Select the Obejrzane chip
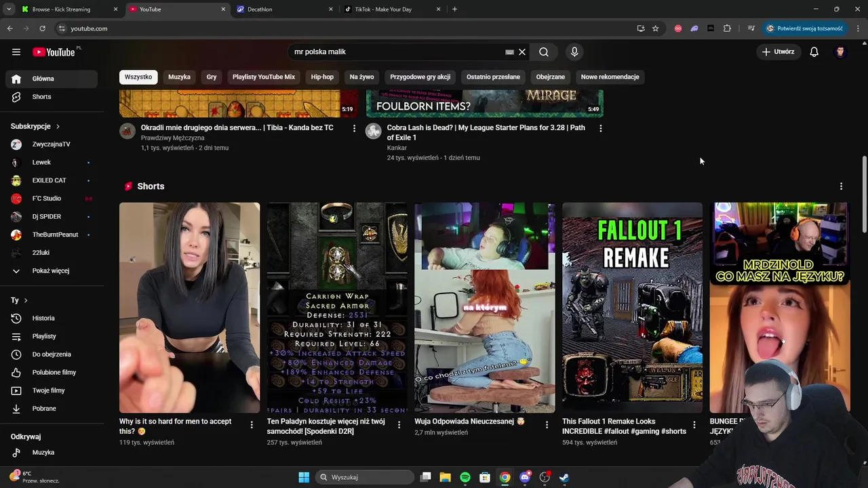Viewport: 868px width, 488px height. (551, 77)
